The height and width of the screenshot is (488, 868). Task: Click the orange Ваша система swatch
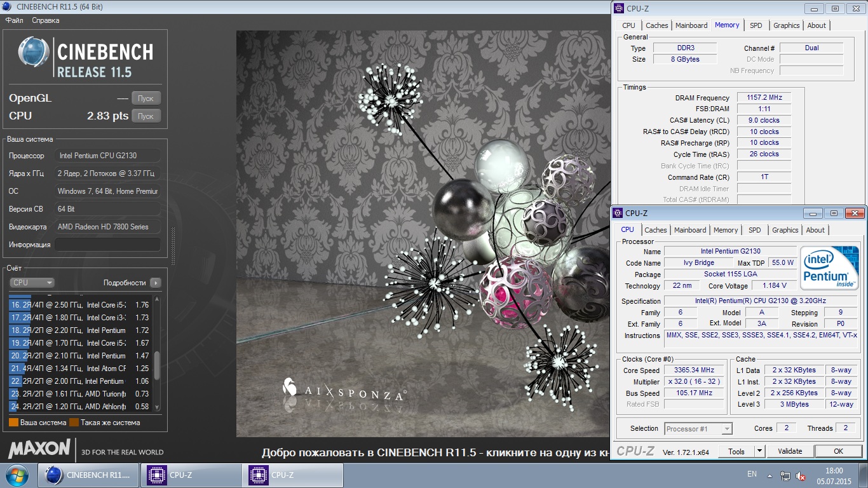point(13,423)
